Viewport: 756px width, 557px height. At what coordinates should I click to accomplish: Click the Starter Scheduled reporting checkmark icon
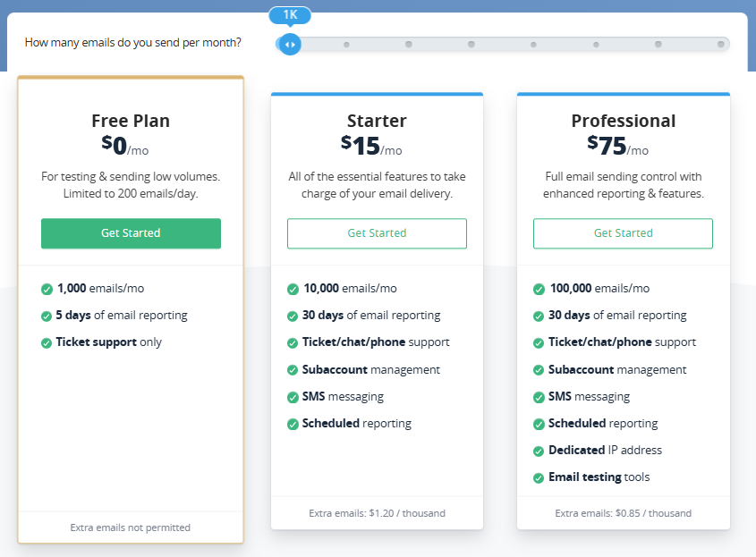coord(293,424)
